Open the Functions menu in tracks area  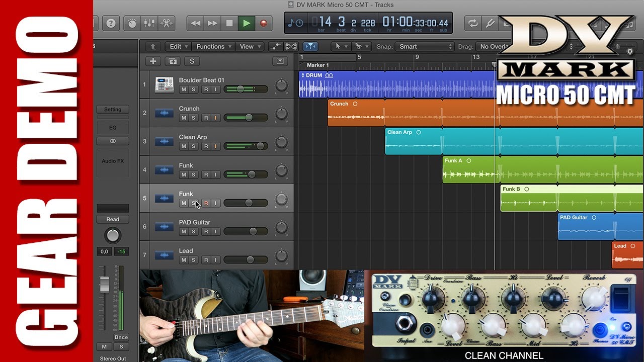(214, 46)
